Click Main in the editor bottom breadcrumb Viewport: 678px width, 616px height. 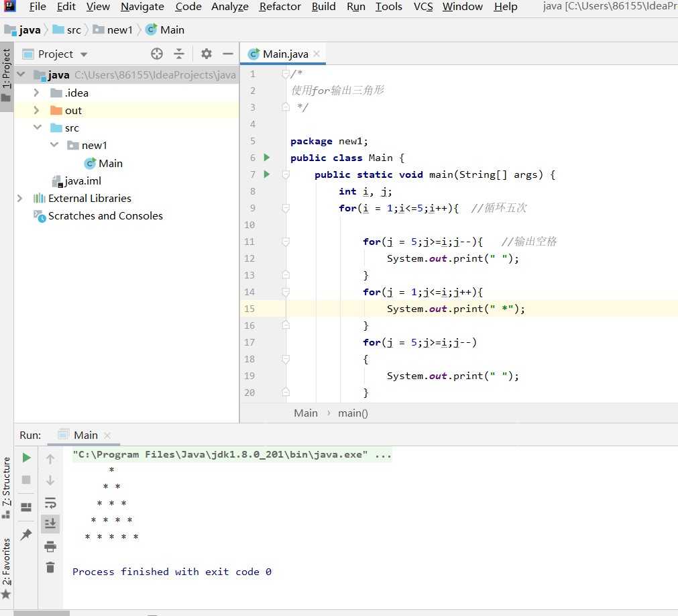pos(306,413)
